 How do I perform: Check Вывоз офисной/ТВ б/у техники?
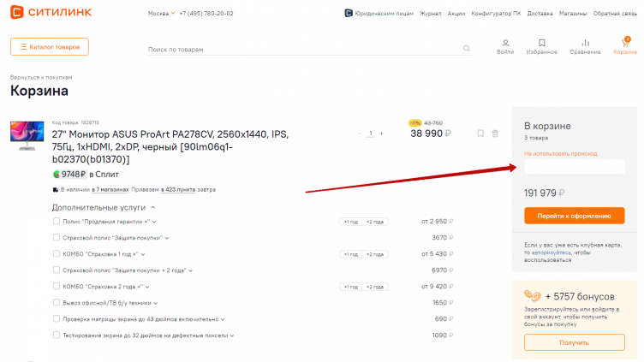pyautogui.click(x=57, y=302)
